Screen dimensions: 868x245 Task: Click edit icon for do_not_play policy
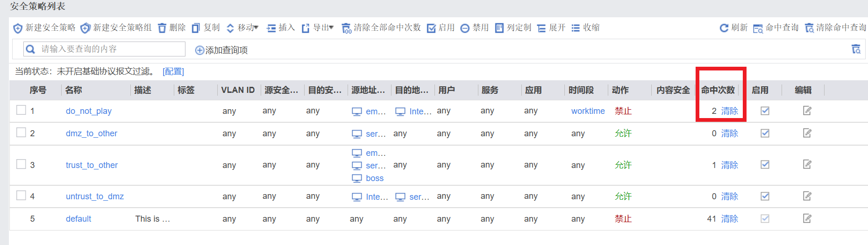pos(807,111)
